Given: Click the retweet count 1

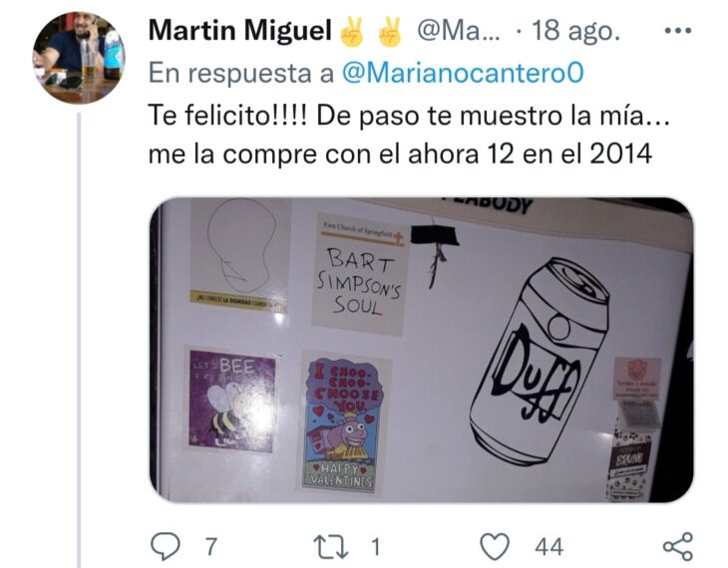Looking at the screenshot, I should click(376, 547).
